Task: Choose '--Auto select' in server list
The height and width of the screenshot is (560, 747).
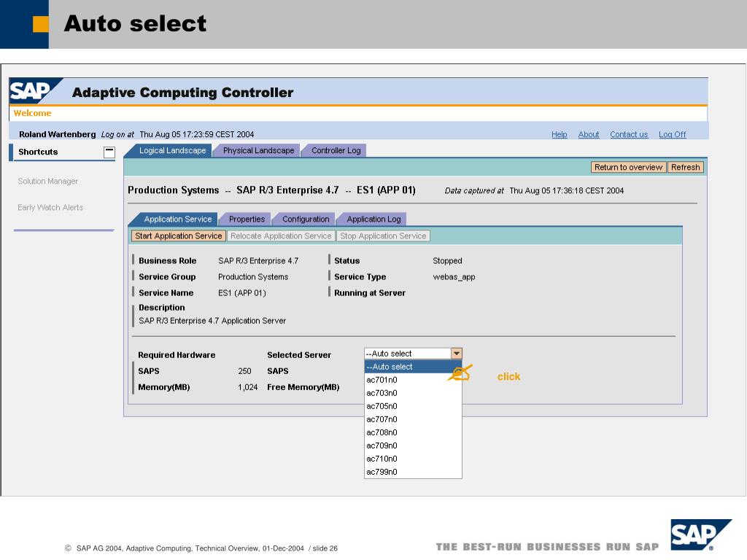Action: pyautogui.click(x=413, y=367)
